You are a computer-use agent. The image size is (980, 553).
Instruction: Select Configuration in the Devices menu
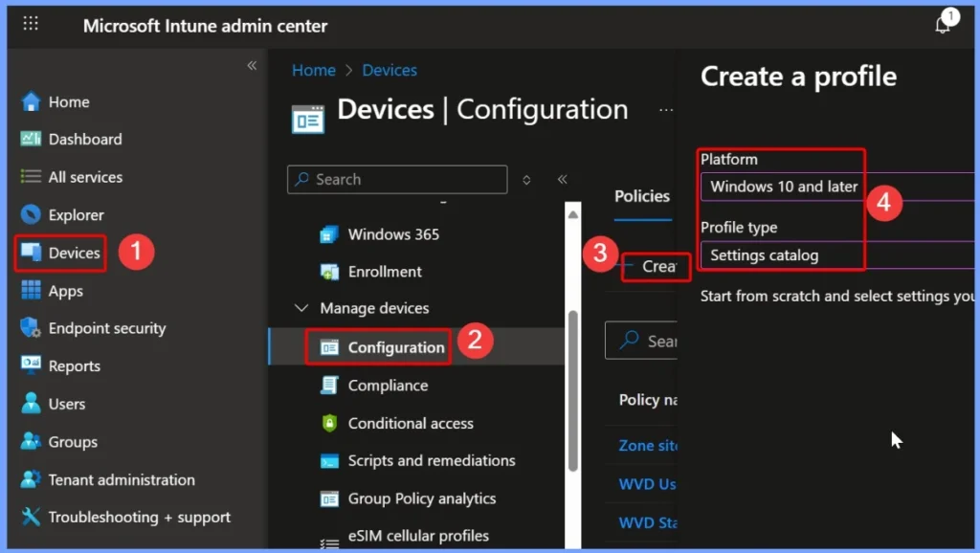point(395,347)
